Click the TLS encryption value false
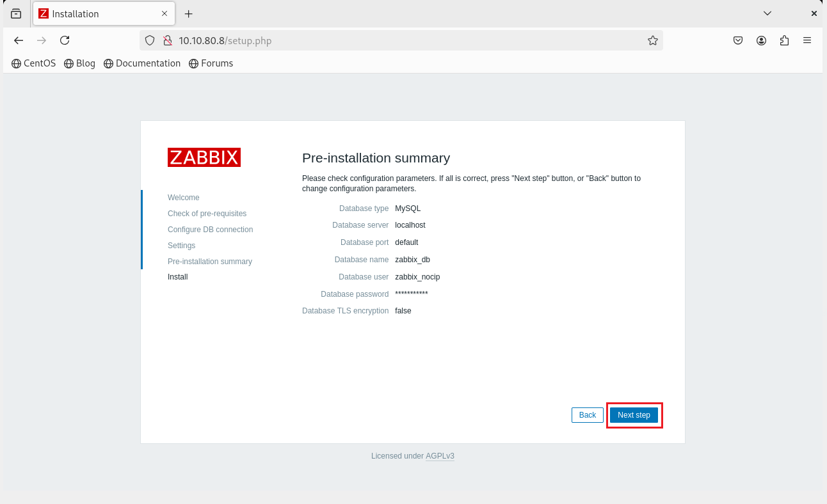Image resolution: width=827 pixels, height=504 pixels. [403, 311]
